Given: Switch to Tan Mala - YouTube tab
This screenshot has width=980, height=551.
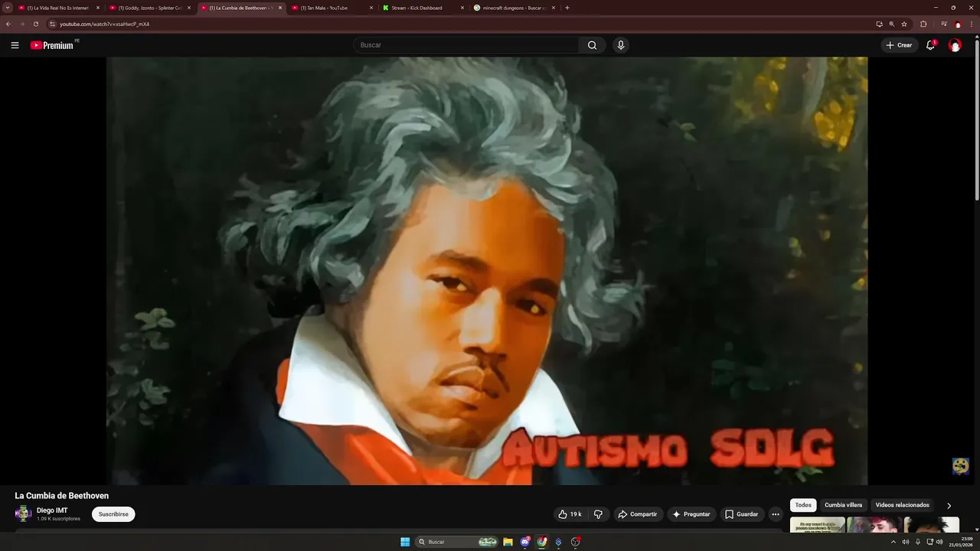Looking at the screenshot, I should [x=331, y=8].
